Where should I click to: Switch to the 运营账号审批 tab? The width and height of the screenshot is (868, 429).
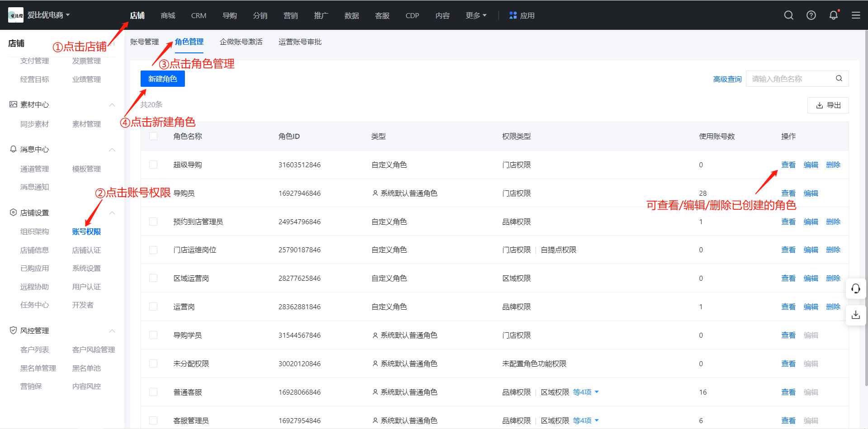click(300, 42)
